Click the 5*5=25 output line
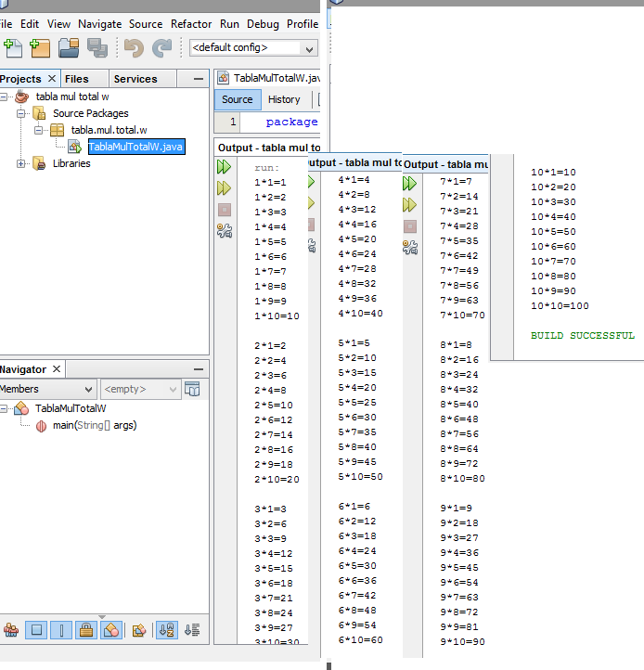This screenshot has height=670, width=644. pos(357,403)
